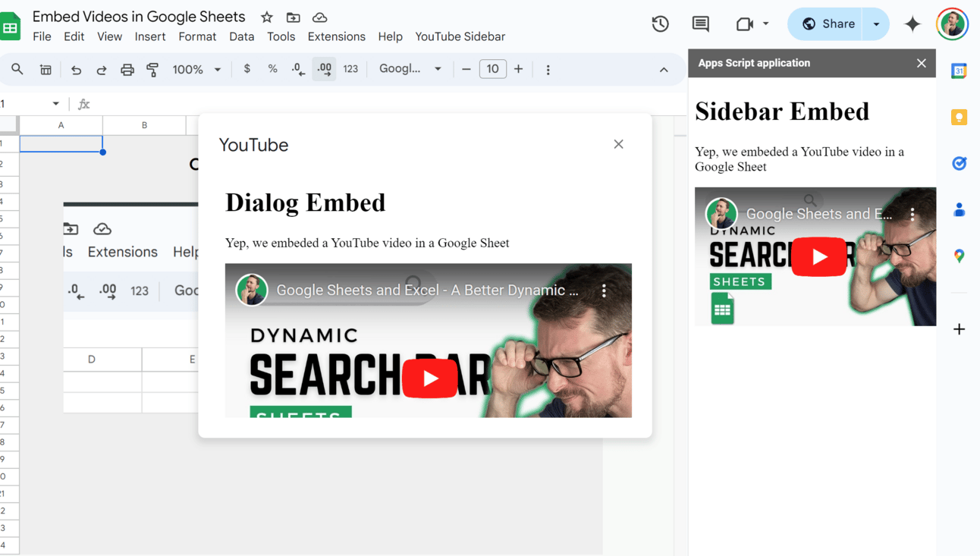
Task: Get add-ons with the plus icon
Action: pos(959,329)
